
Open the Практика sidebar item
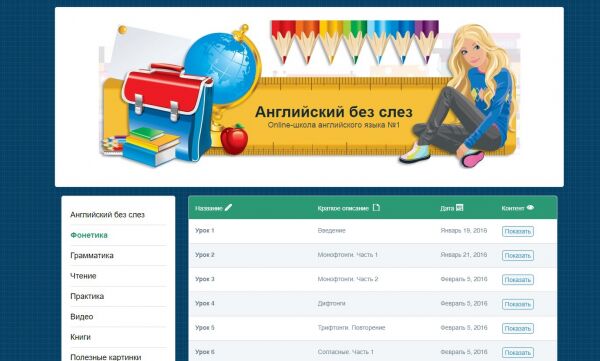coord(87,296)
